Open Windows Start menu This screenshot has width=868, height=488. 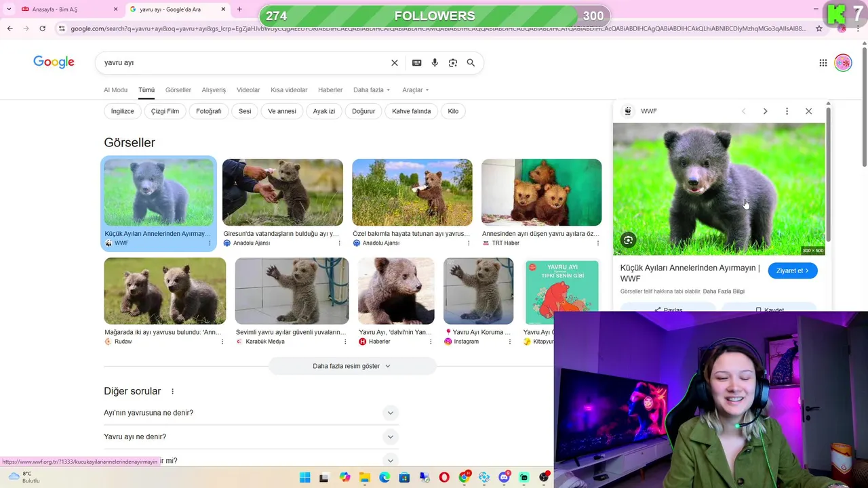click(304, 477)
